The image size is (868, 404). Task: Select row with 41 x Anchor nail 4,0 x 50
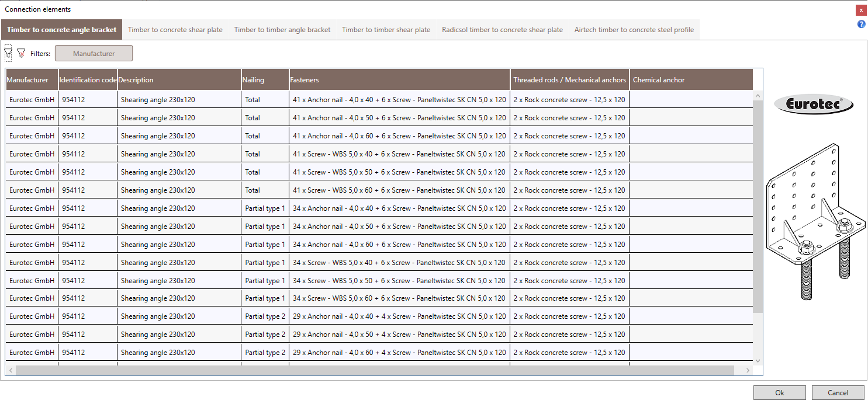379,118
